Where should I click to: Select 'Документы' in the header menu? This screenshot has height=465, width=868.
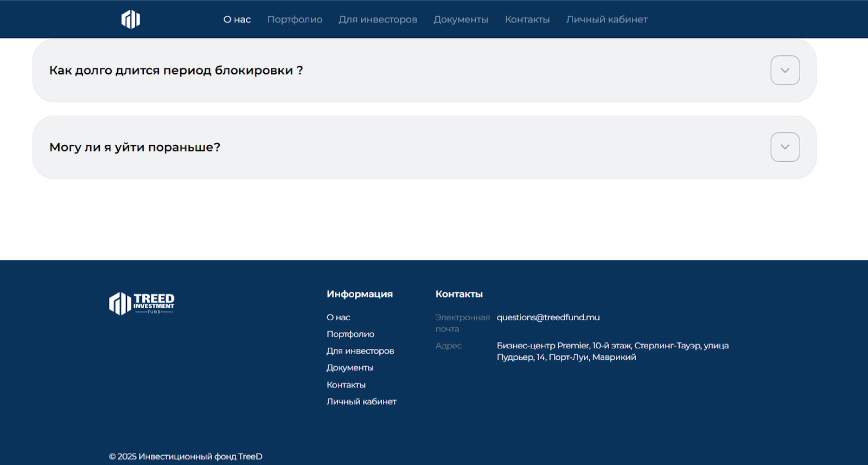[461, 20]
